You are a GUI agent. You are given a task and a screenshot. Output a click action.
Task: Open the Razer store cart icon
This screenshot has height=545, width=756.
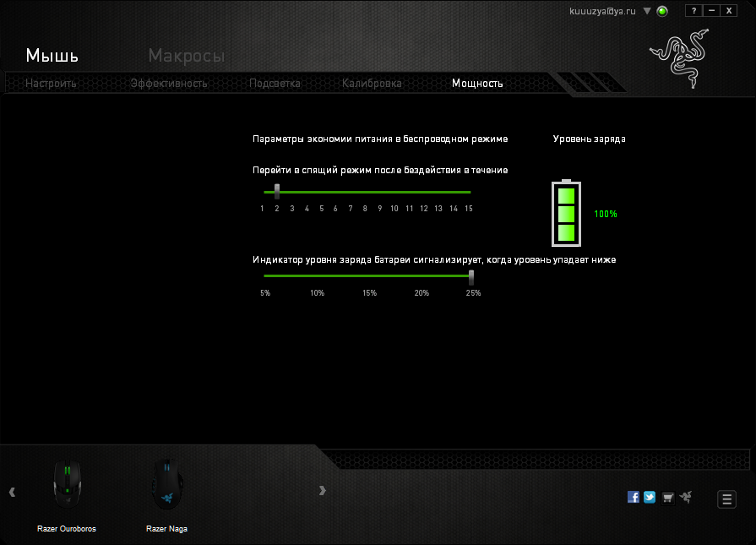coord(668,497)
